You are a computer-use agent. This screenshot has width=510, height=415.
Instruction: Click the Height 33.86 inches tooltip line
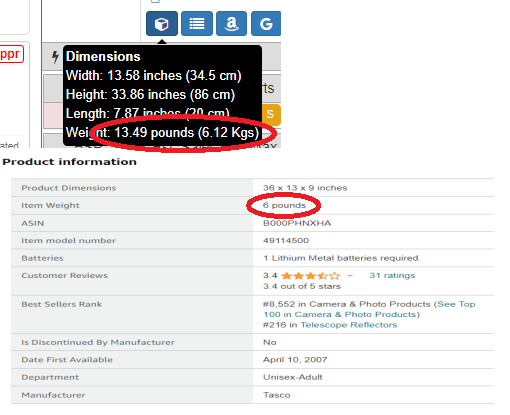(150, 94)
